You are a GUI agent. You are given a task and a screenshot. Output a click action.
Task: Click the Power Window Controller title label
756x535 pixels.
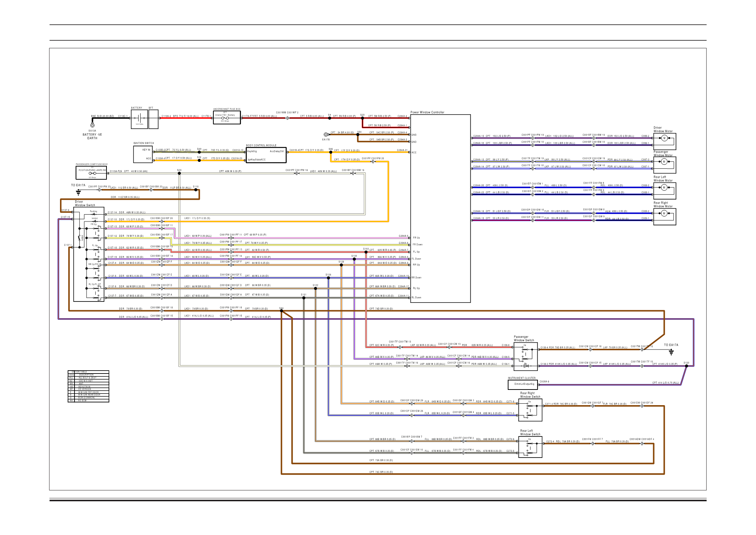pyautogui.click(x=427, y=112)
